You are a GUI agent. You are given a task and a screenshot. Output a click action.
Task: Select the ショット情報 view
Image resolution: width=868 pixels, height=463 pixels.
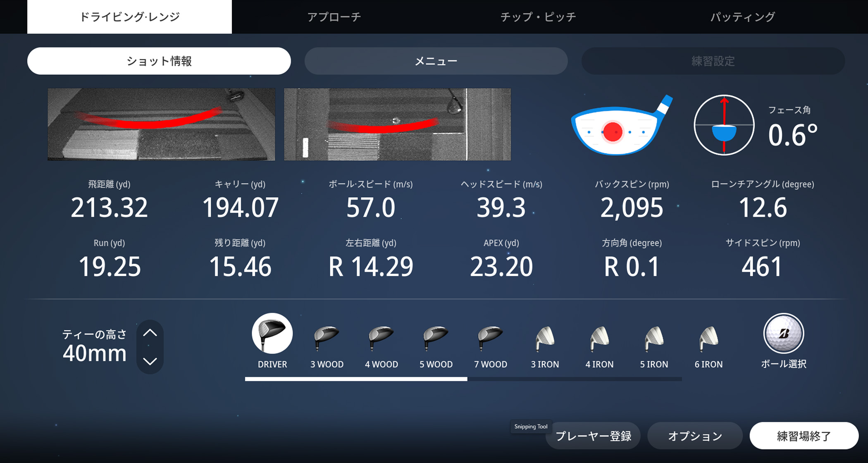coord(159,61)
